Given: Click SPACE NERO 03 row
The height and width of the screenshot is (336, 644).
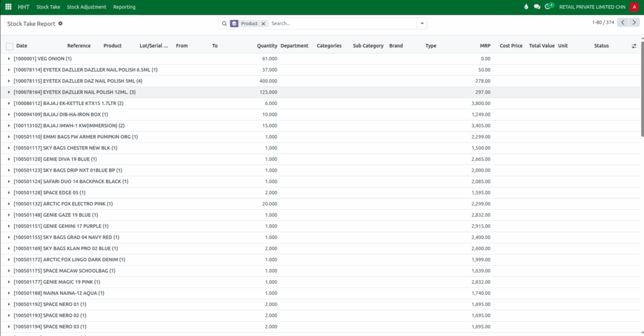Looking at the screenshot, I should click(x=320, y=327).
